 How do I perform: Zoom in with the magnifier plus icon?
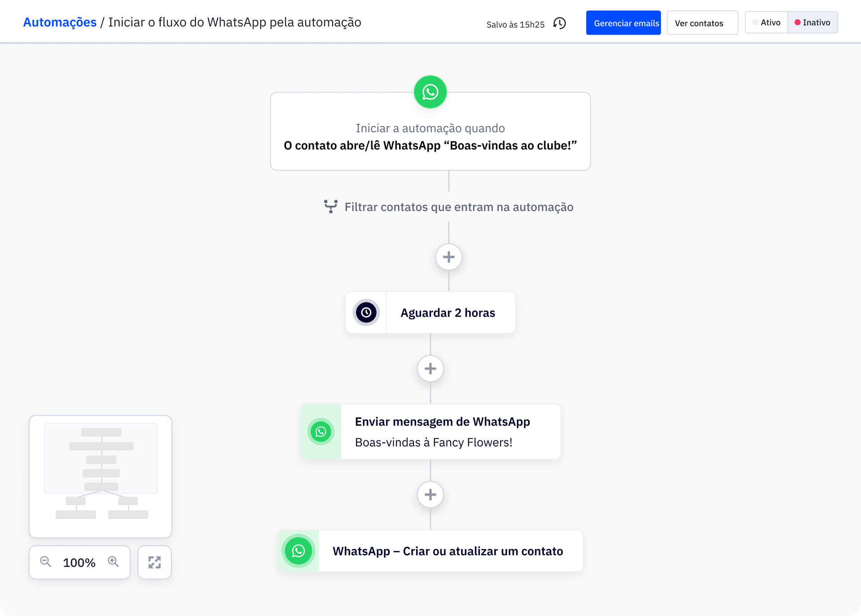pos(113,562)
